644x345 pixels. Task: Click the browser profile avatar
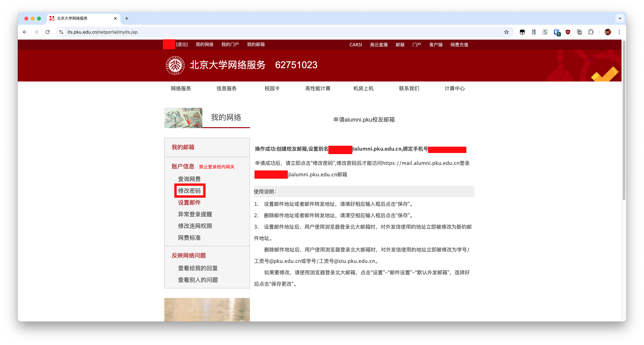click(608, 32)
